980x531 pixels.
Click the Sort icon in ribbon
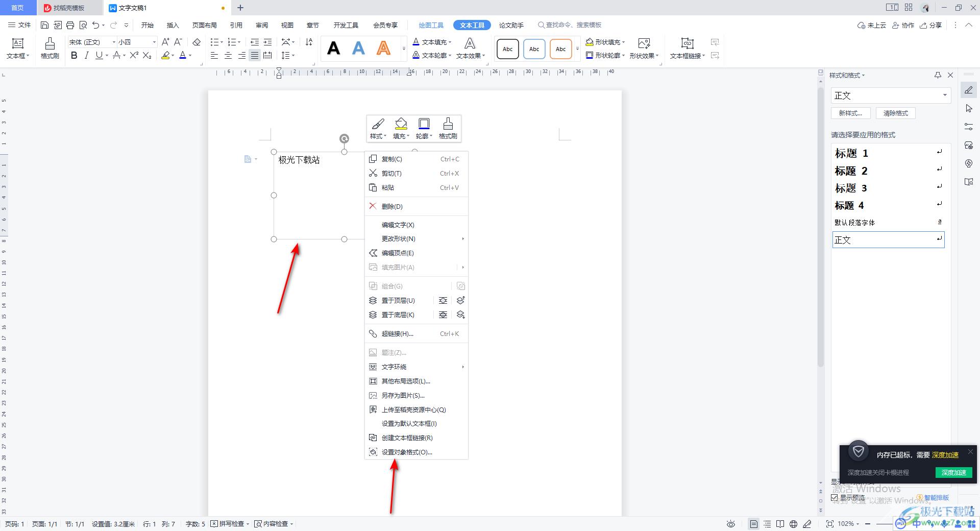click(309, 42)
